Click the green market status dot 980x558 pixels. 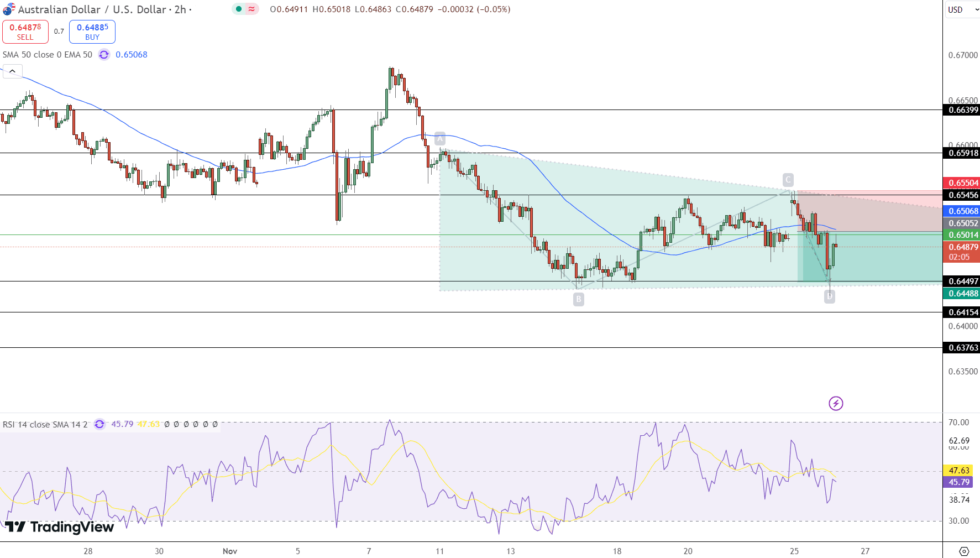[x=238, y=9]
